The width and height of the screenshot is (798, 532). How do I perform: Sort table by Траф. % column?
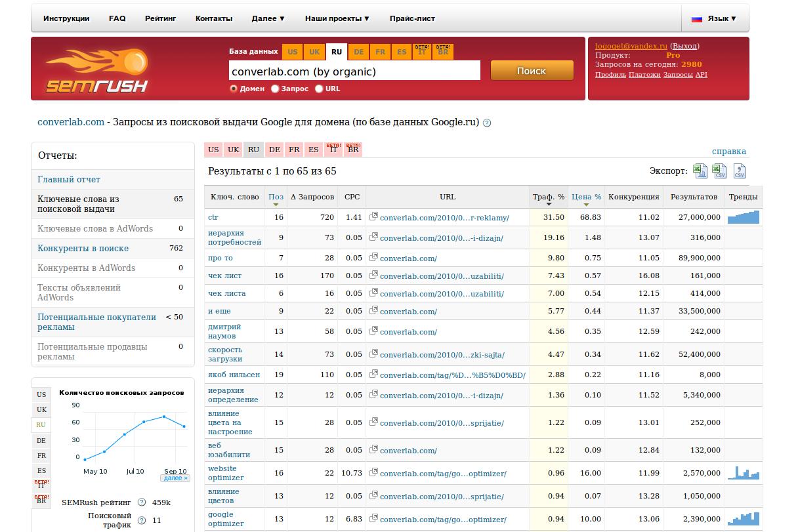tap(548, 197)
